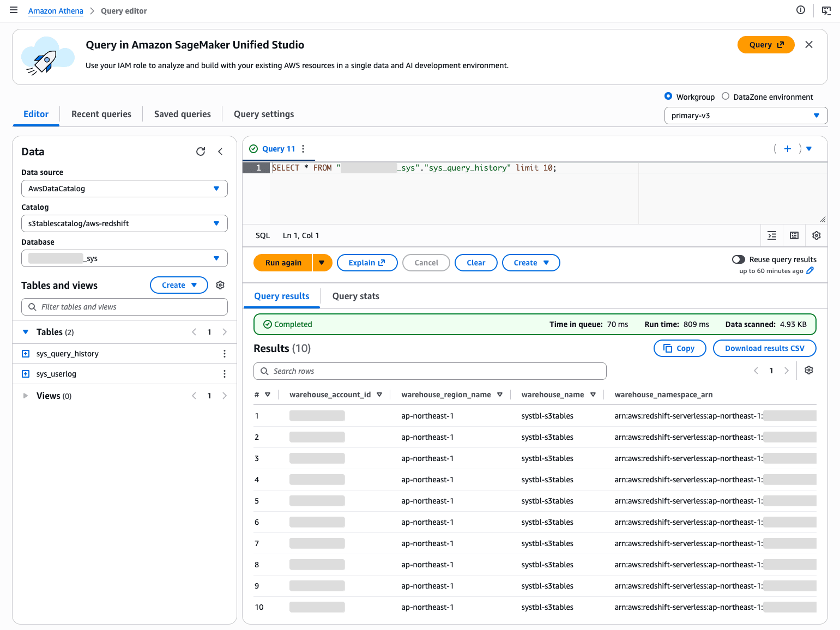This screenshot has height=630, width=840.
Task: Sort by the # column
Action: pyautogui.click(x=268, y=395)
